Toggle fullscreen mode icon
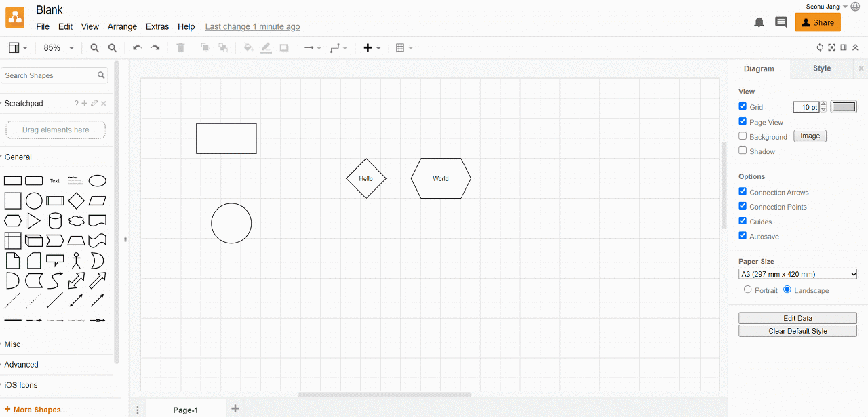 pos(832,47)
